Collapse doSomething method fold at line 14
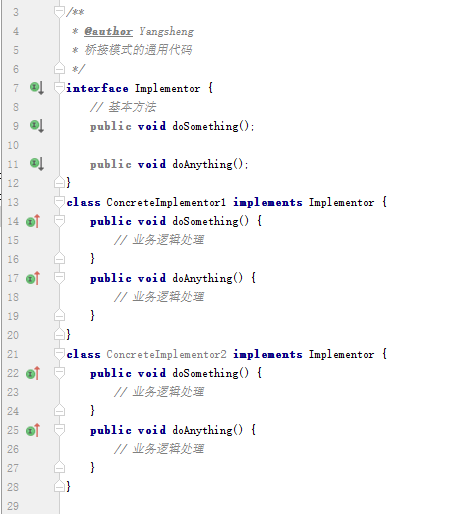 click(x=59, y=221)
